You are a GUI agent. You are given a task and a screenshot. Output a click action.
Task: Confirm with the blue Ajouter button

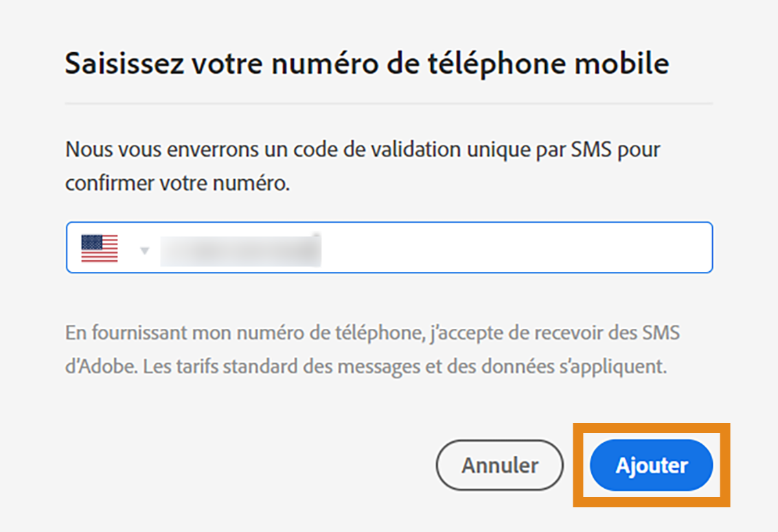(x=651, y=465)
